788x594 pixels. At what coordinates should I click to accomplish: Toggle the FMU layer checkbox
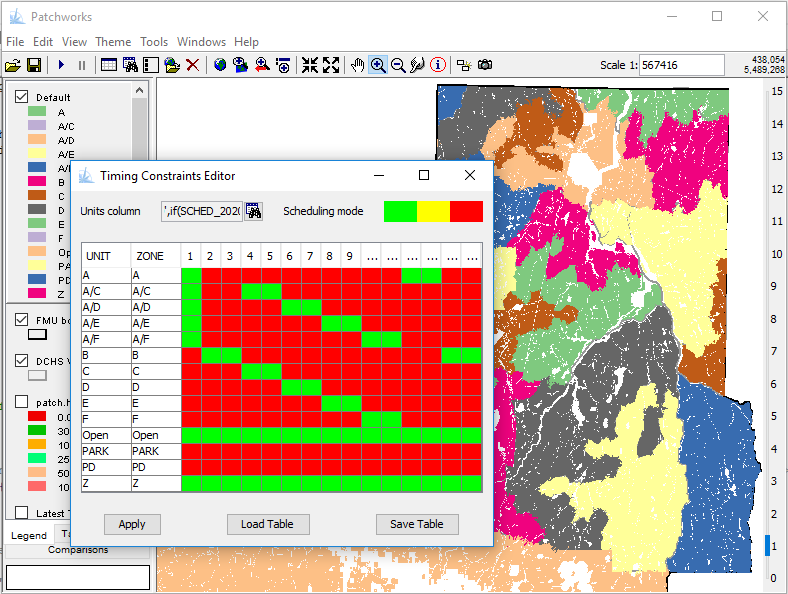[x=21, y=320]
